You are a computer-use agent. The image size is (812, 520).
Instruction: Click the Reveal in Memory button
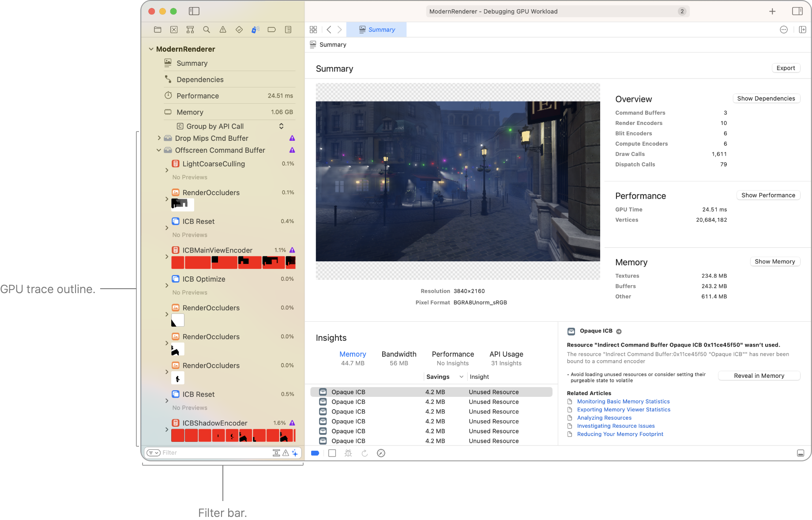759,376
